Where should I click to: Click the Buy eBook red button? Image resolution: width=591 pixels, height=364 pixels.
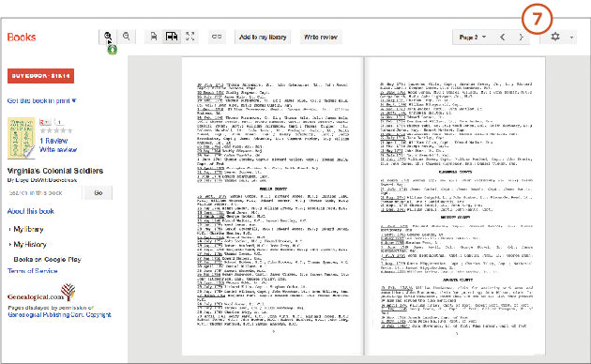[x=40, y=76]
